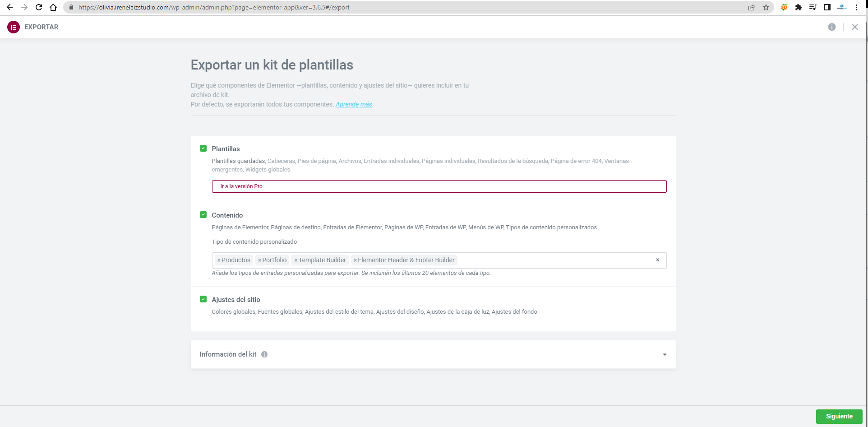
Task: Remove the Template Builder tag
Action: pos(296,260)
